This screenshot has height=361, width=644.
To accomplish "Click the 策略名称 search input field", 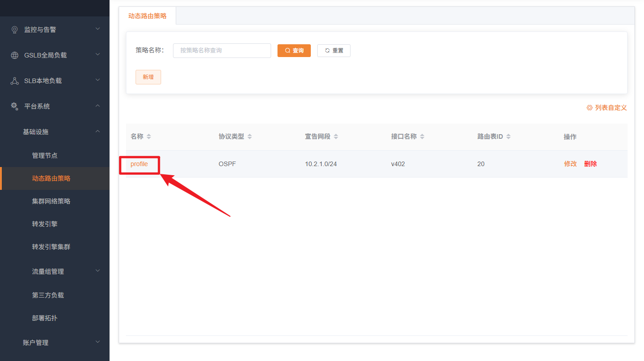I will (x=222, y=51).
